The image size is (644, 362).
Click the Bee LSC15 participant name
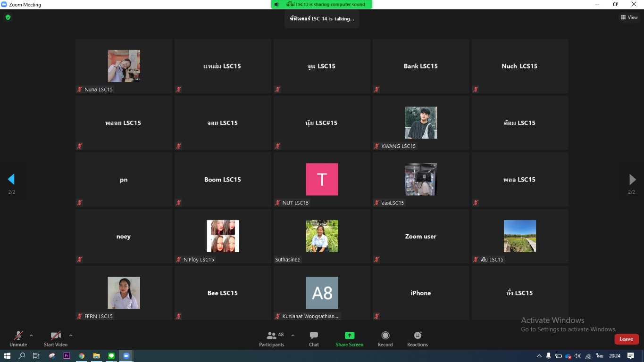[223, 293]
